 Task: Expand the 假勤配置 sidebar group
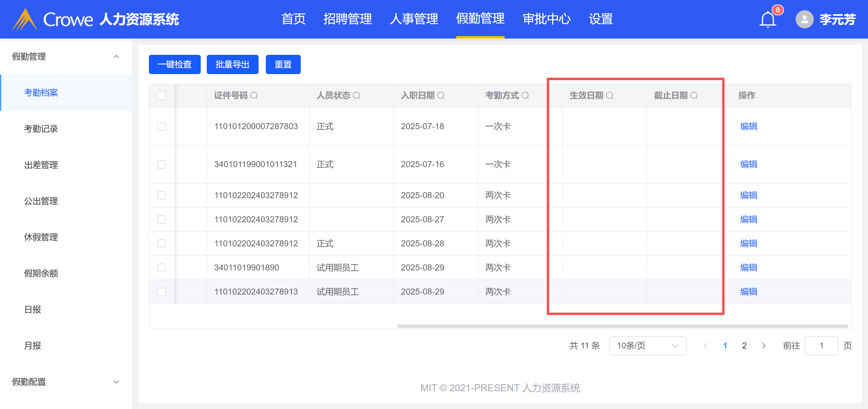click(x=116, y=382)
